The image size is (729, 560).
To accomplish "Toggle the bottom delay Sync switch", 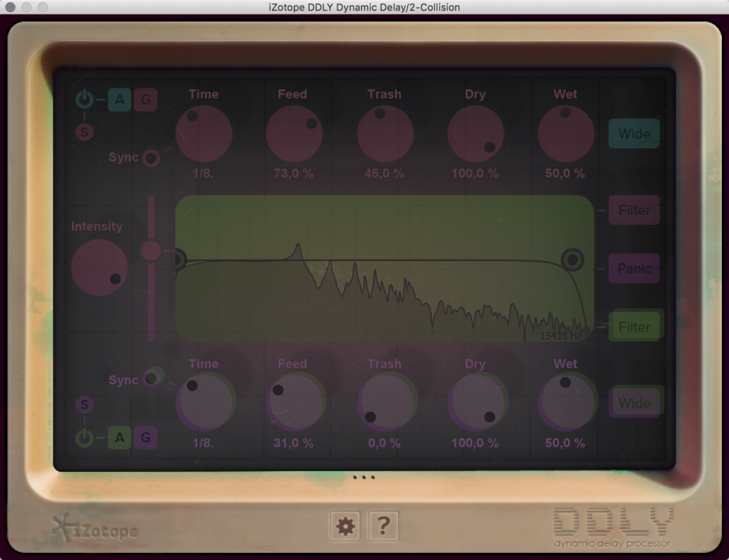I will click(151, 378).
